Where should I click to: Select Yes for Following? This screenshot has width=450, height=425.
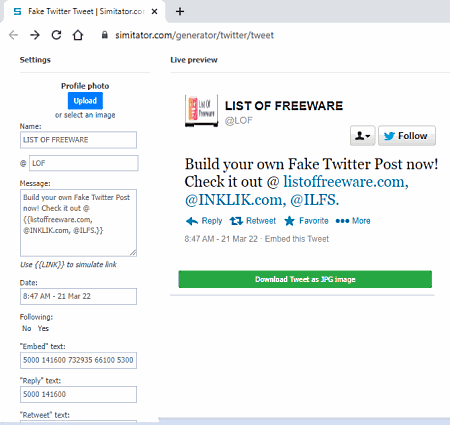coord(43,328)
